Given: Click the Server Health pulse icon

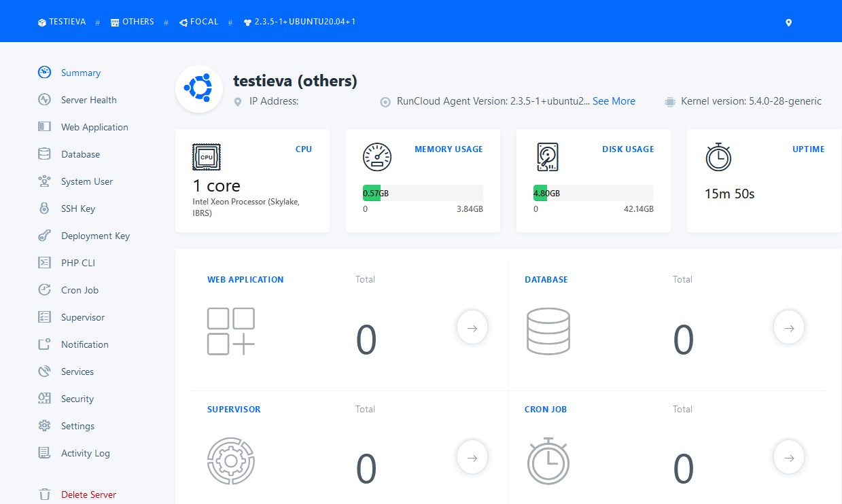Looking at the screenshot, I should click(44, 100).
